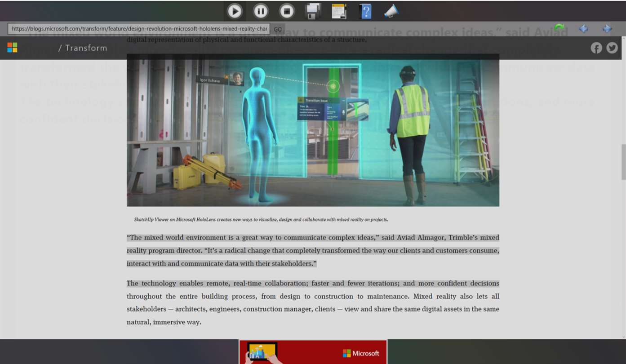Viewport: 626px width, 364px height.
Task: Click the HoloLens construction site image
Action: tap(313, 130)
